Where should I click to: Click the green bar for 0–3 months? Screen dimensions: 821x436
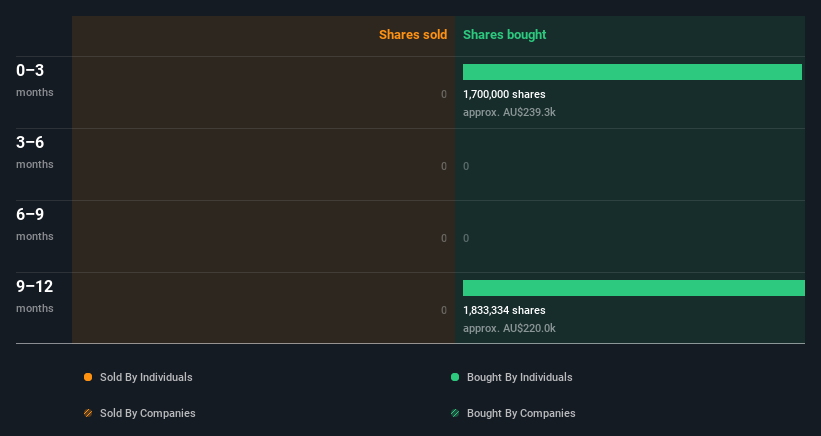coord(633,72)
